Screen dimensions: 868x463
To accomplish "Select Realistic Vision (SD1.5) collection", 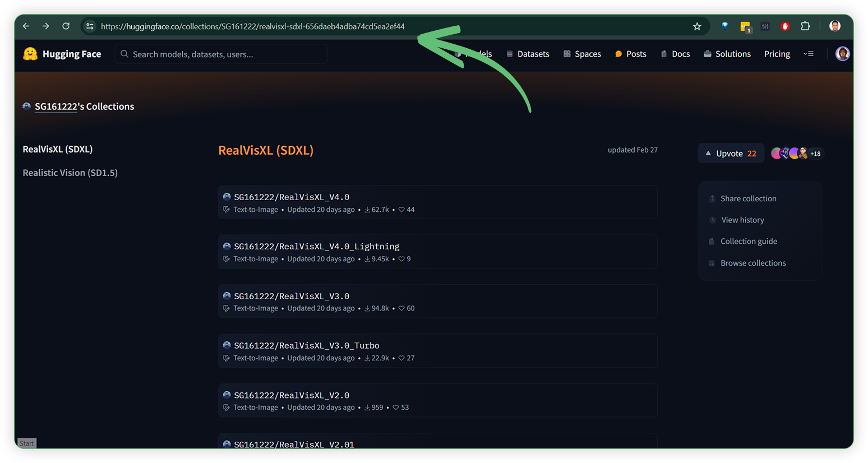I will point(70,173).
